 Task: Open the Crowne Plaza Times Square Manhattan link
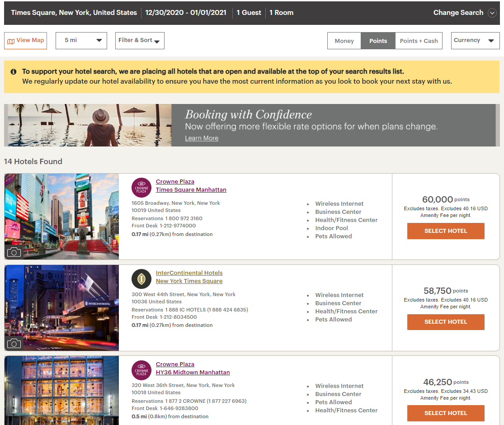point(191,185)
